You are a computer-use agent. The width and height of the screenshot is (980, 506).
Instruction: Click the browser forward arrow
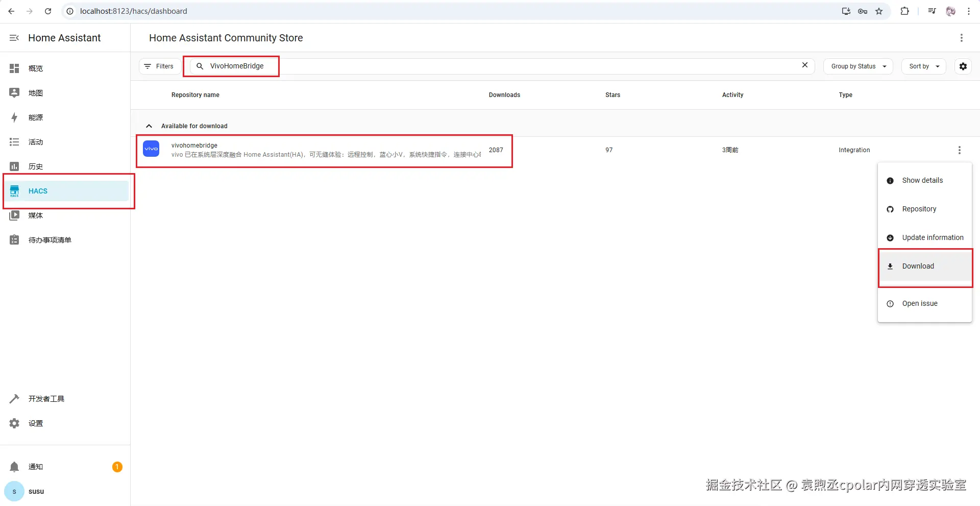(x=30, y=11)
